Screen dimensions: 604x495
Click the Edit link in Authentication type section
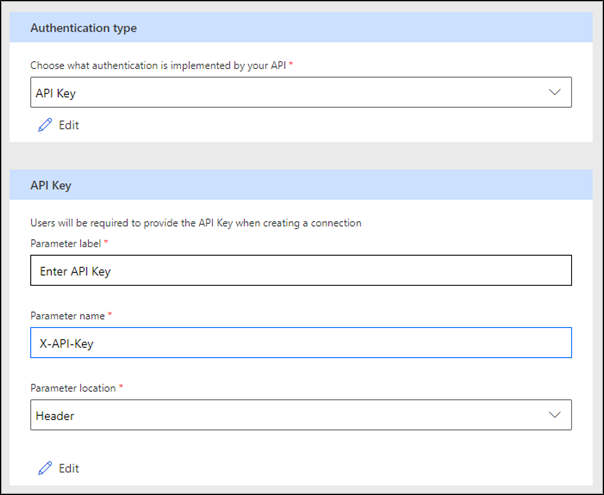tap(68, 125)
